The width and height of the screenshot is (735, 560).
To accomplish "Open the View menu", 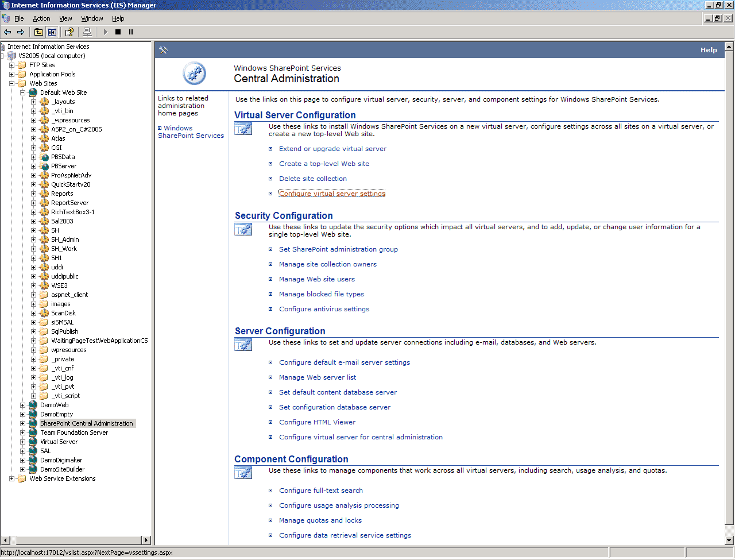I will point(66,18).
